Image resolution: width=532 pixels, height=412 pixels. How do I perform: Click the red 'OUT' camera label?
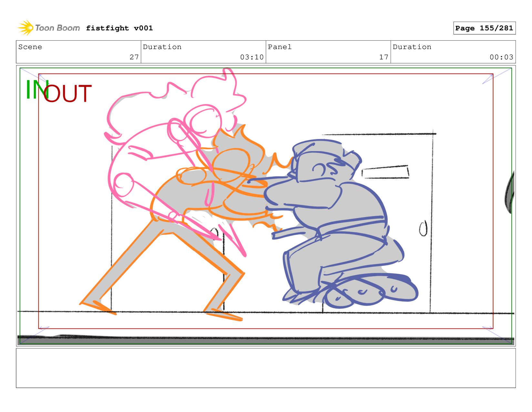67,94
